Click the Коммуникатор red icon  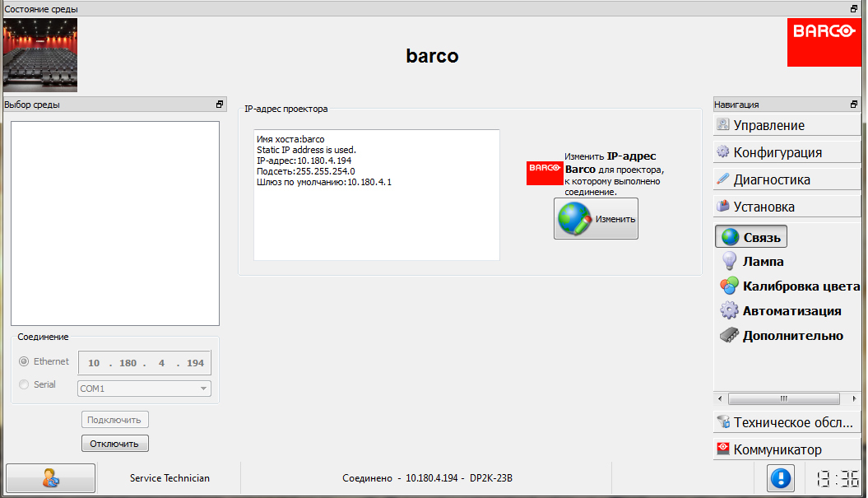point(723,448)
